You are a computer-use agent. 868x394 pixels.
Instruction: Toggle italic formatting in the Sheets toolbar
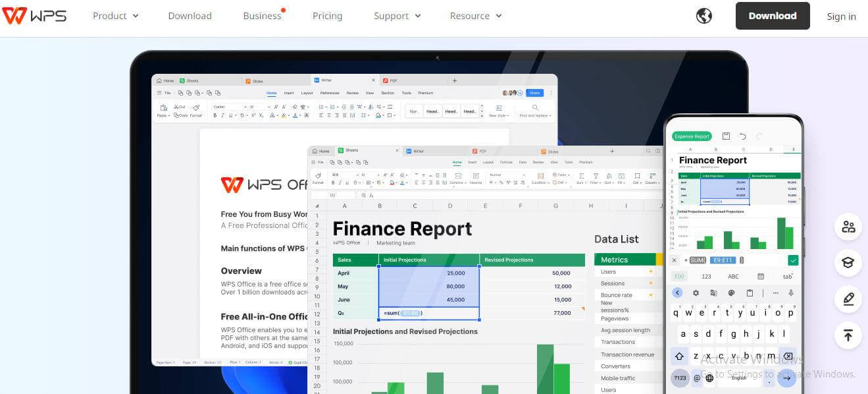tap(340, 183)
